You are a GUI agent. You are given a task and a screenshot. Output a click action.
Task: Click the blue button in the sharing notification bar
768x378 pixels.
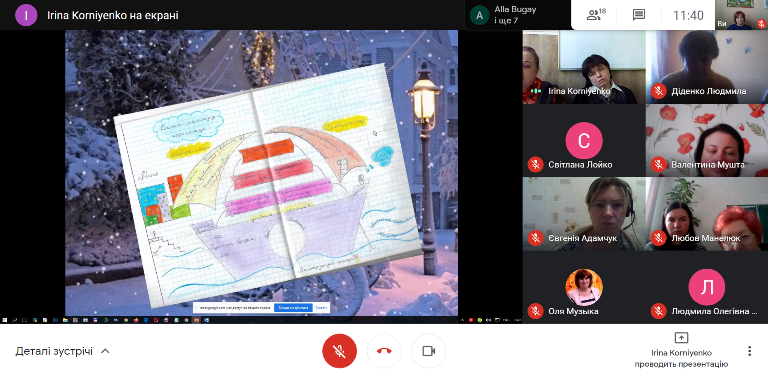coord(293,308)
